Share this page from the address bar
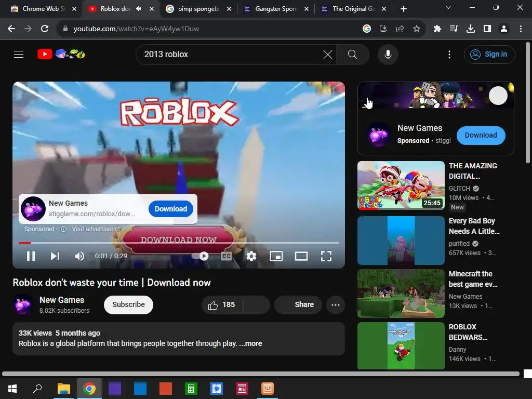The height and width of the screenshot is (399, 532). pyautogui.click(x=400, y=29)
